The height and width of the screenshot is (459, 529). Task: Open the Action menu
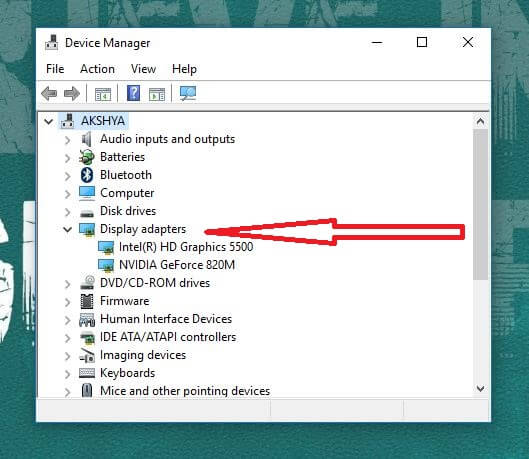(x=97, y=69)
